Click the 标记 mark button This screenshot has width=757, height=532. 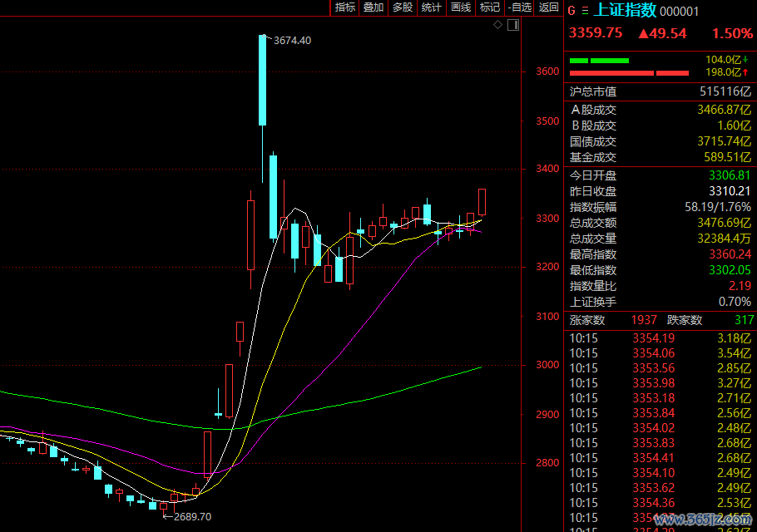[489, 7]
